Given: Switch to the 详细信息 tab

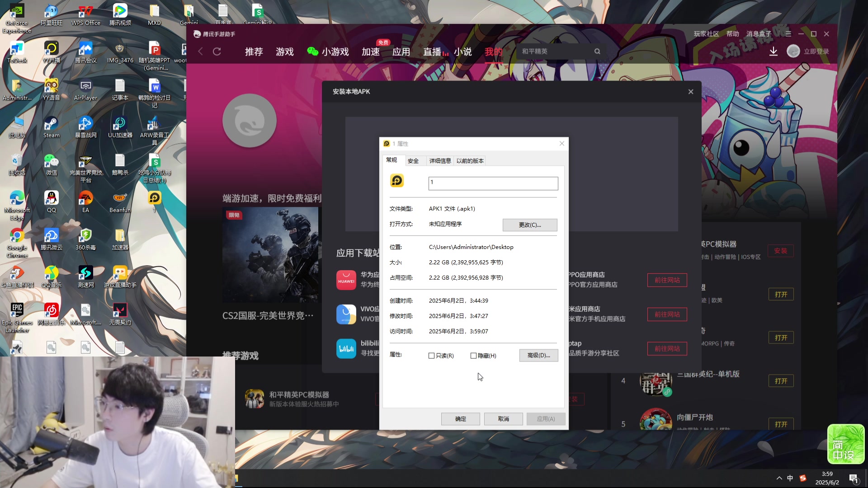Looking at the screenshot, I should (440, 161).
